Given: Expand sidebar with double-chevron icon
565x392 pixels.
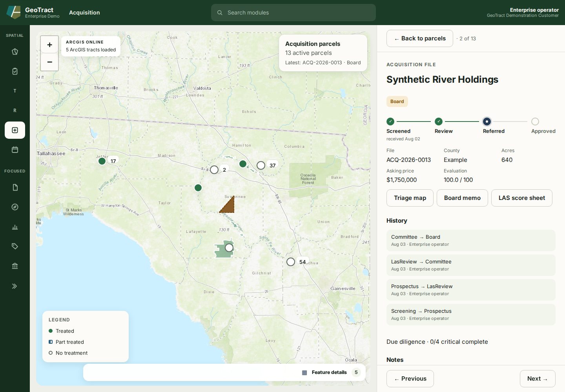Looking at the screenshot, I should tap(15, 286).
